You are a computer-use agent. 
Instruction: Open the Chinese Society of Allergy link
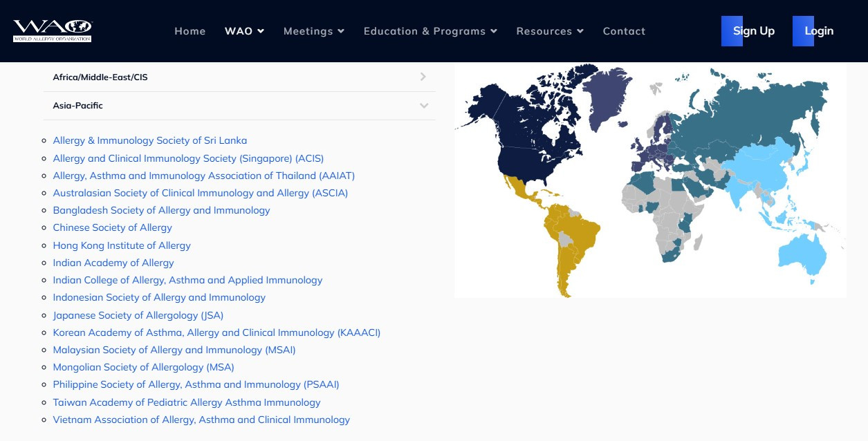pyautogui.click(x=112, y=227)
